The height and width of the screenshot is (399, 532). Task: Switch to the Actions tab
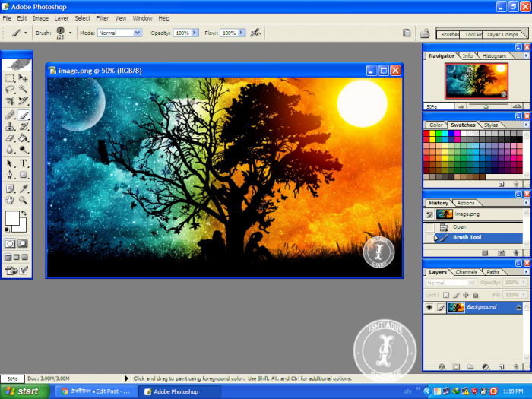[465, 203]
